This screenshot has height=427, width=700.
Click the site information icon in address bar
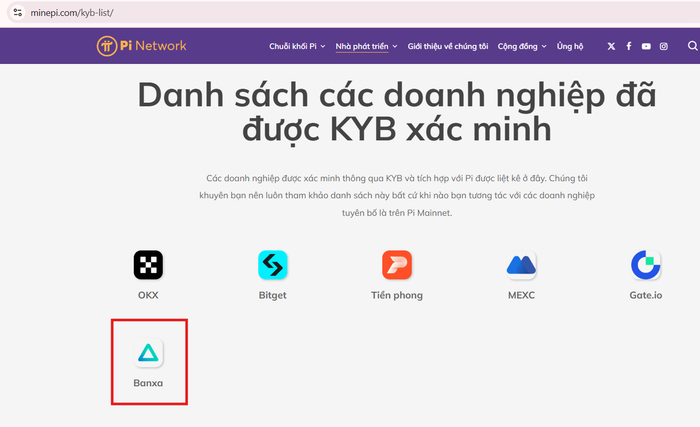coord(17,13)
